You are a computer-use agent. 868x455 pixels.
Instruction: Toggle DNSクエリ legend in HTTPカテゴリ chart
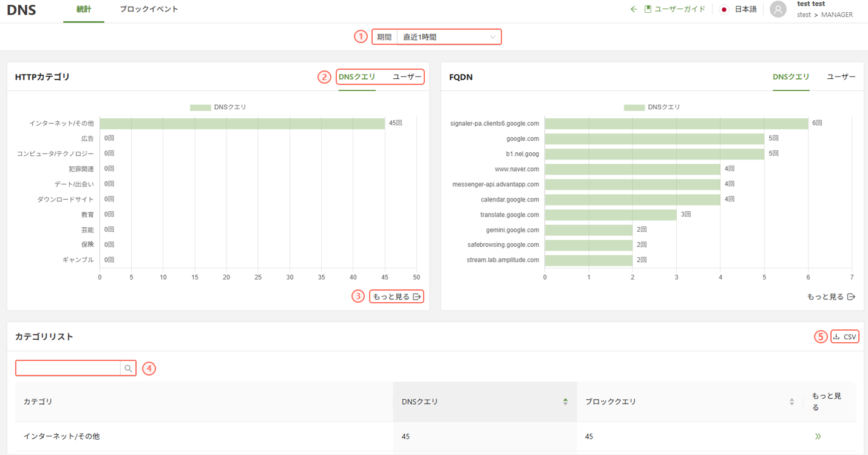pos(219,107)
